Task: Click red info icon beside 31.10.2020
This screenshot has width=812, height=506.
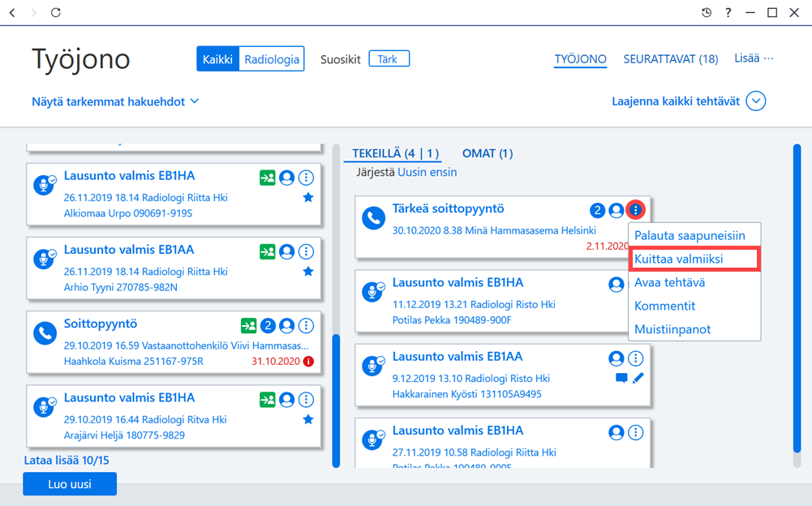Action: 308,362
